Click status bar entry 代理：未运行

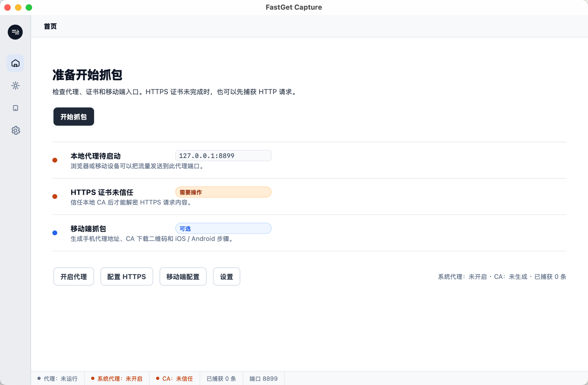pyautogui.click(x=58, y=379)
